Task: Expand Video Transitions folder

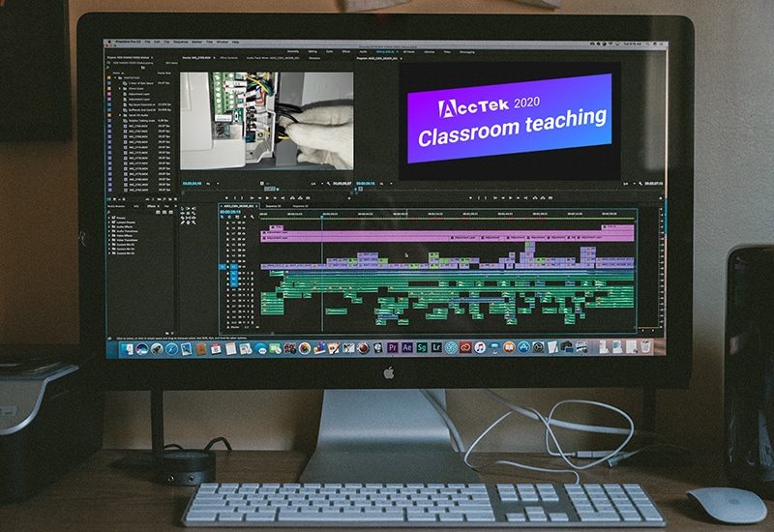Action: coord(109,240)
